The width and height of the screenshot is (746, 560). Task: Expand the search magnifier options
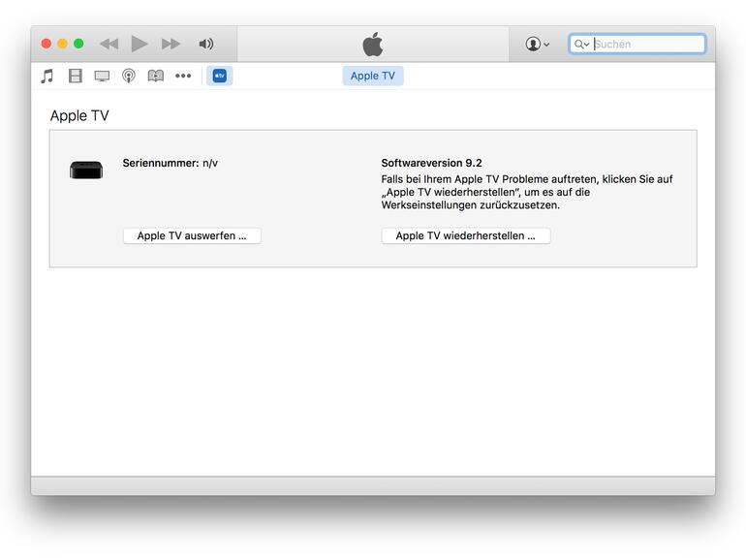[581, 45]
